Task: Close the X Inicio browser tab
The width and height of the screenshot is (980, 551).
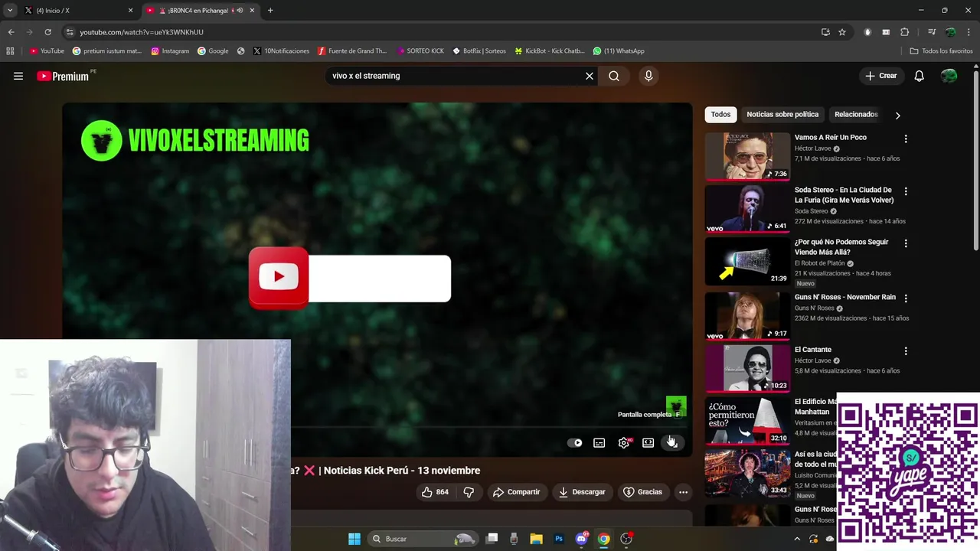Action: 130,11
